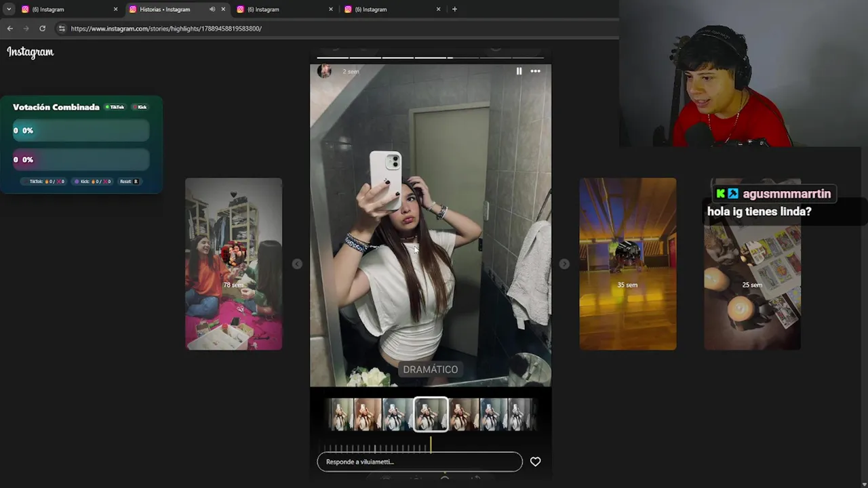Click the chat username 'agusmmmarrtin'

pyautogui.click(x=787, y=194)
